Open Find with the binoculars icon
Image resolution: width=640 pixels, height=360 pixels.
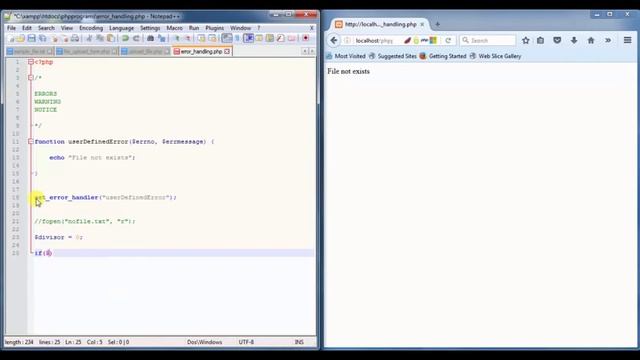150,38
